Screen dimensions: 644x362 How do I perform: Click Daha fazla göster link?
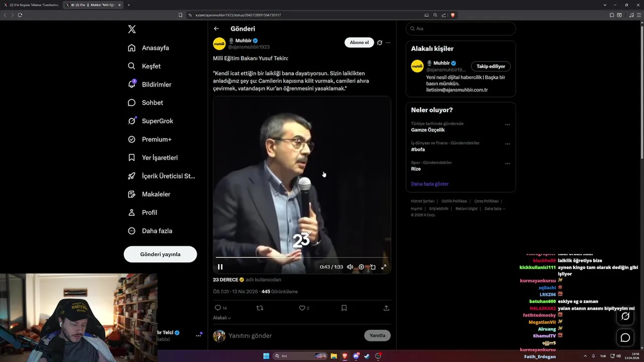[x=430, y=184]
